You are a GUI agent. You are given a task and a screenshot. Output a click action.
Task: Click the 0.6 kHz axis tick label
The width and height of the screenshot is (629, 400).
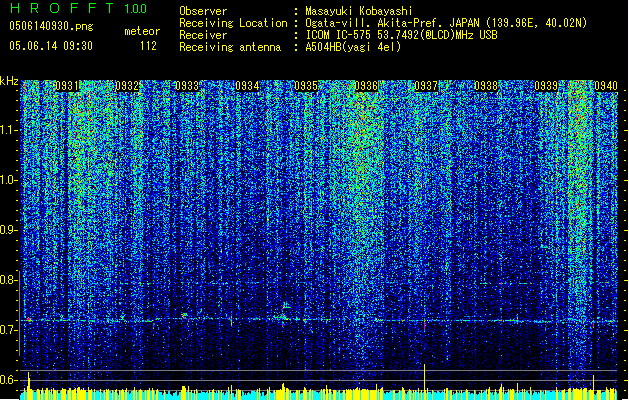[x=8, y=380]
